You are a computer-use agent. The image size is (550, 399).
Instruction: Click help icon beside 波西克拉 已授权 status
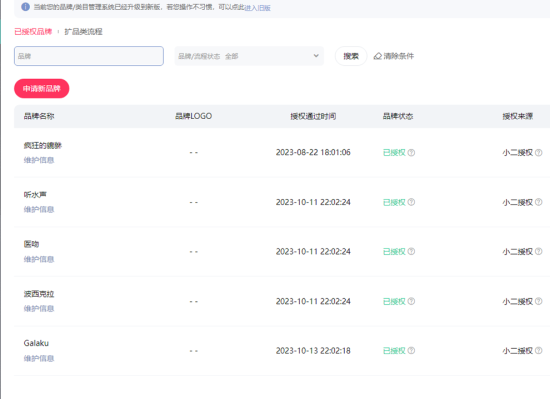(x=411, y=301)
